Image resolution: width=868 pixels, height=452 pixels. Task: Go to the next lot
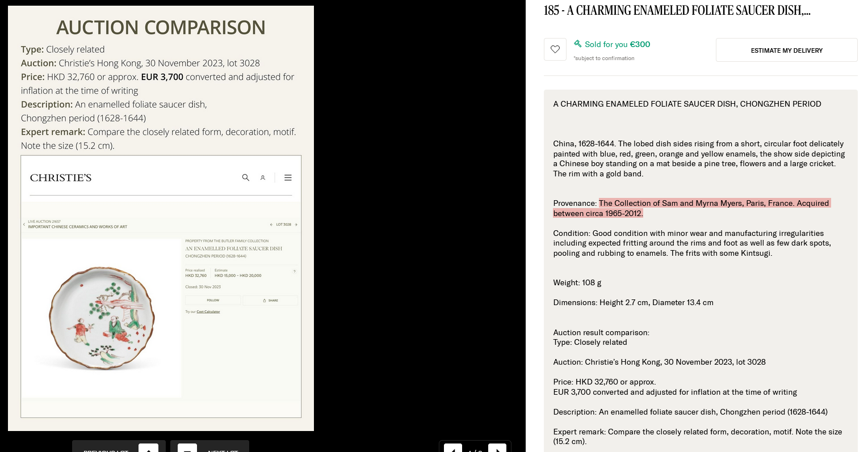209,446
